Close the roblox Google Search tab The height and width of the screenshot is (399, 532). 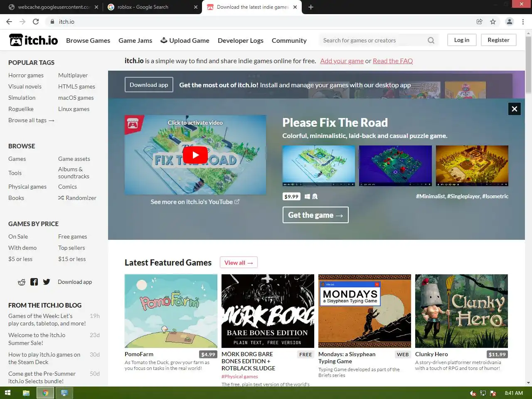196,7
